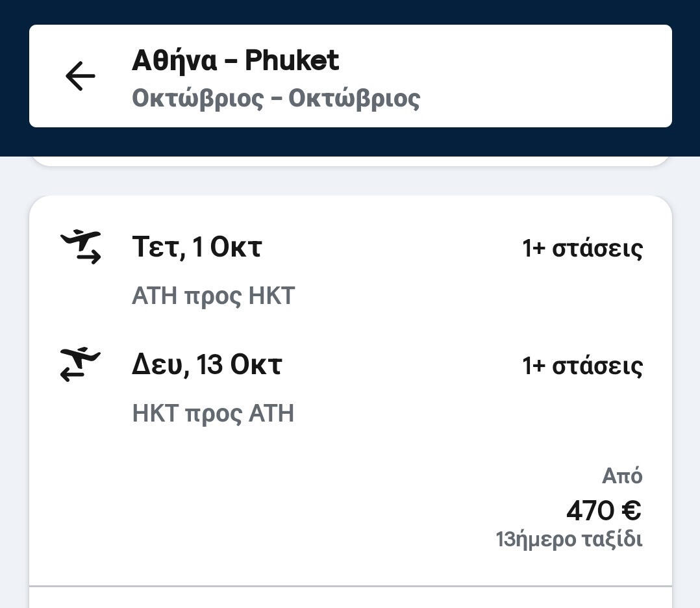Tap the horizontal divider under the price
The image size is (700, 608).
coord(351,586)
